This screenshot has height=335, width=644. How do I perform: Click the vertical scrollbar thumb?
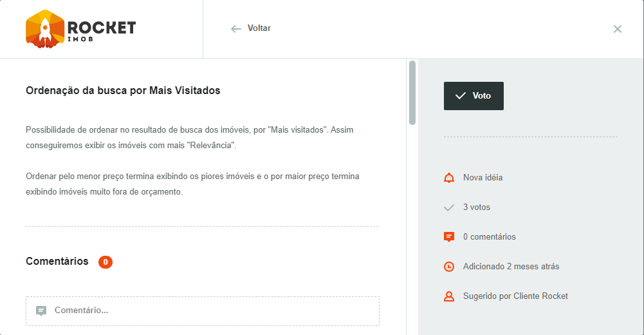(412, 92)
